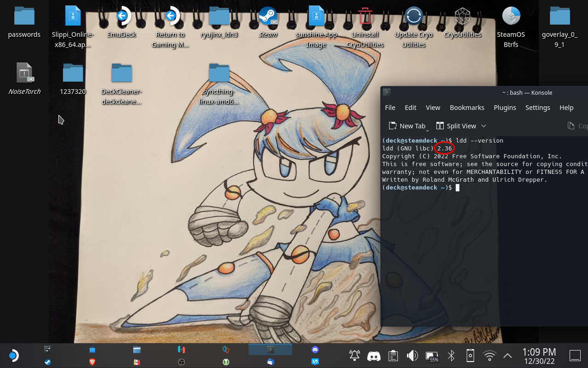The image size is (588, 368).
Task: Open the Bluetooth tray icon
Action: 451,356
